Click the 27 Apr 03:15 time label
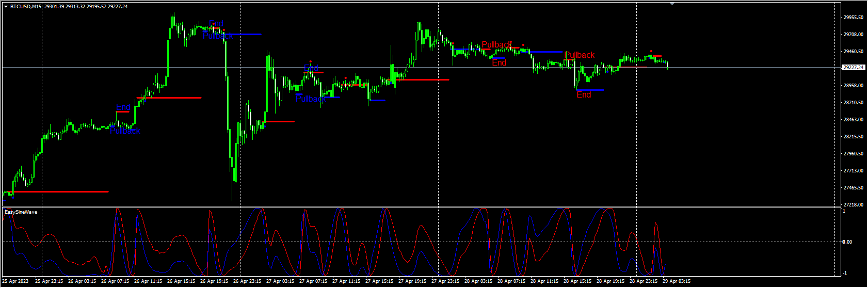Image resolution: width=868 pixels, height=288 pixels. [280, 282]
